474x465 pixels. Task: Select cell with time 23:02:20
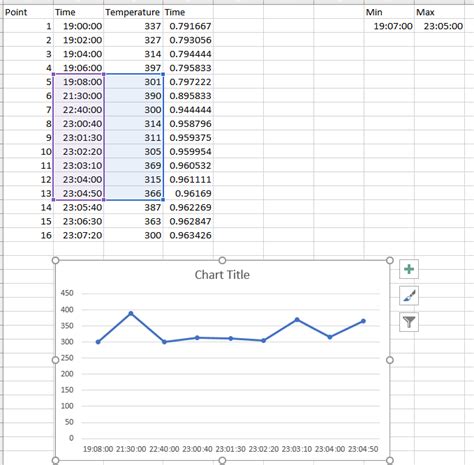(78, 152)
